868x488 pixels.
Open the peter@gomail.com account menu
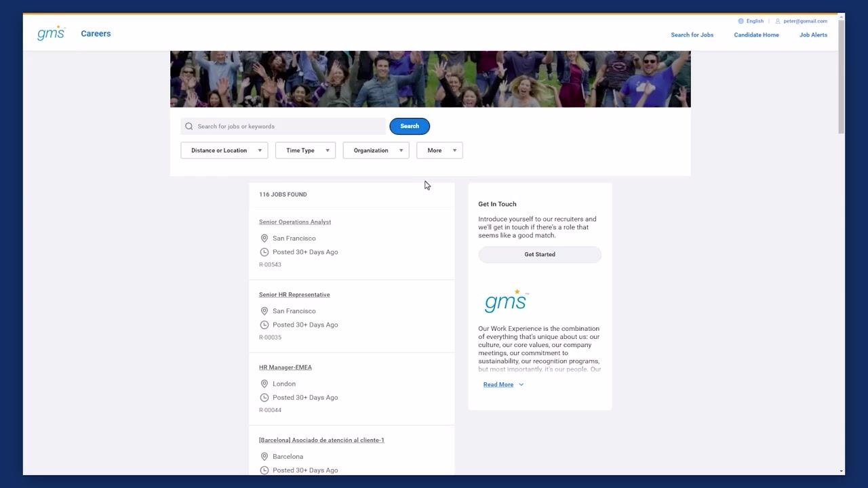click(x=805, y=21)
